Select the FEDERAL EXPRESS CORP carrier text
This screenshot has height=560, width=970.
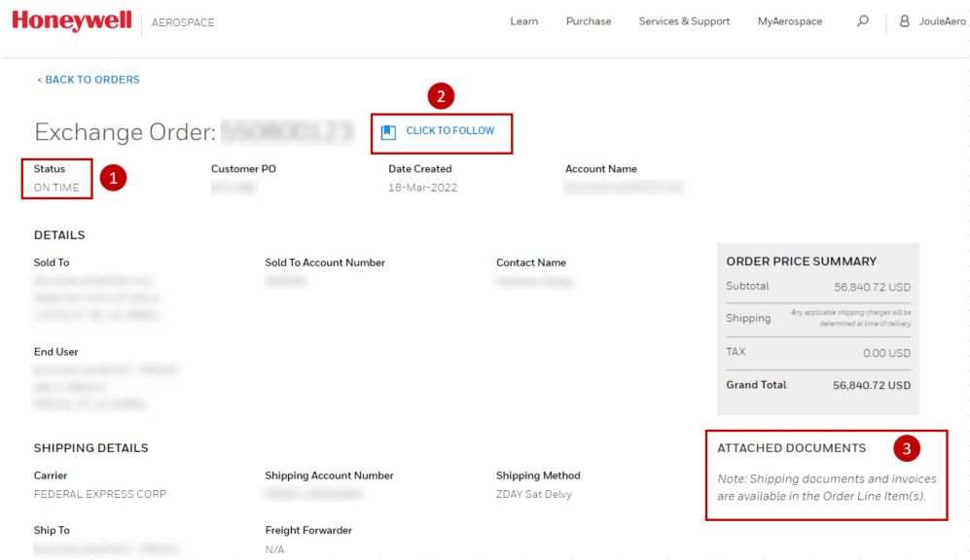(99, 494)
